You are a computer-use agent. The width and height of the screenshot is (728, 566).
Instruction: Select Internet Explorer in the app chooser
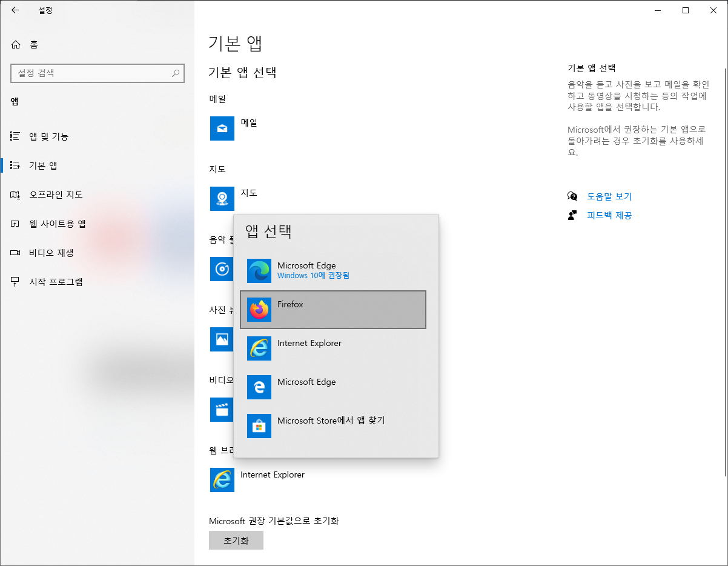[x=333, y=348]
